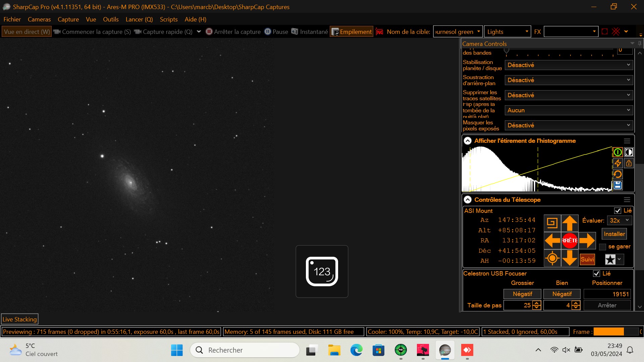Click the focuser position field showing 19151

click(607, 294)
